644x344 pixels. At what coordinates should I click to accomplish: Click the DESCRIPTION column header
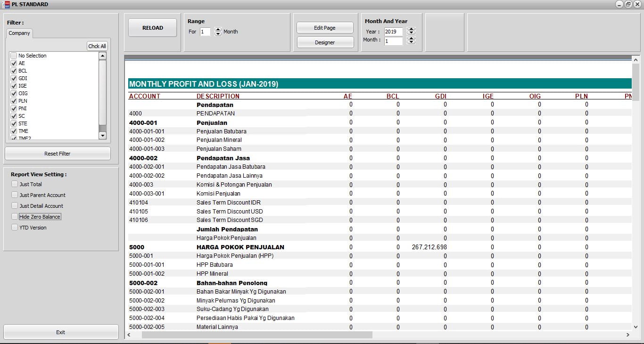click(218, 96)
